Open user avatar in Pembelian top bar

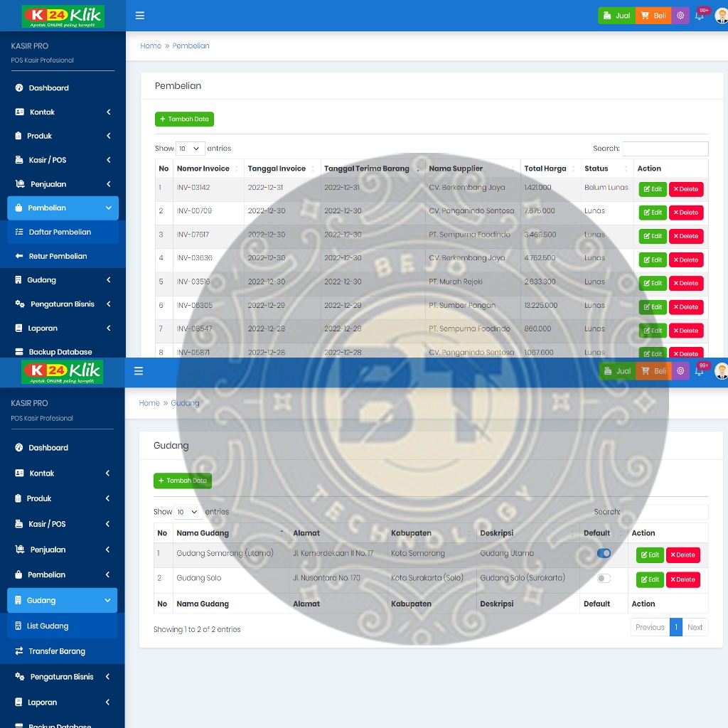(722, 16)
